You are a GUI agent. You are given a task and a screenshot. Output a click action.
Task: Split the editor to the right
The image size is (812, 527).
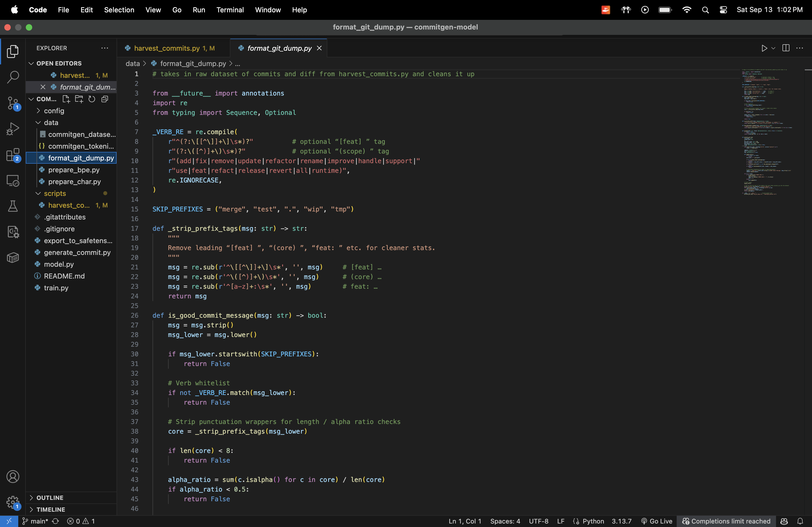pos(786,48)
